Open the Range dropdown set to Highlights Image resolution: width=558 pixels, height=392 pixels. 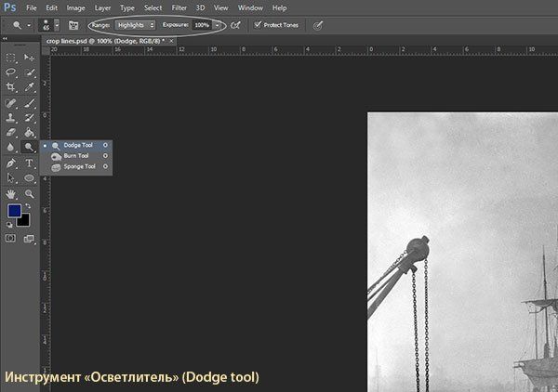[x=135, y=25]
